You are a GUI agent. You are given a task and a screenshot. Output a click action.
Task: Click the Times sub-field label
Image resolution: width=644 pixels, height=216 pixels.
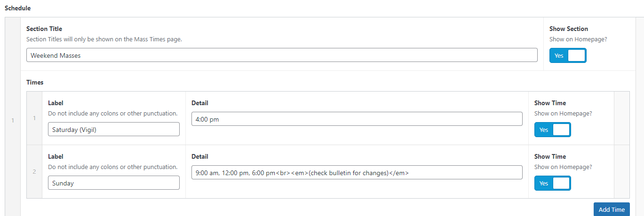tap(35, 82)
